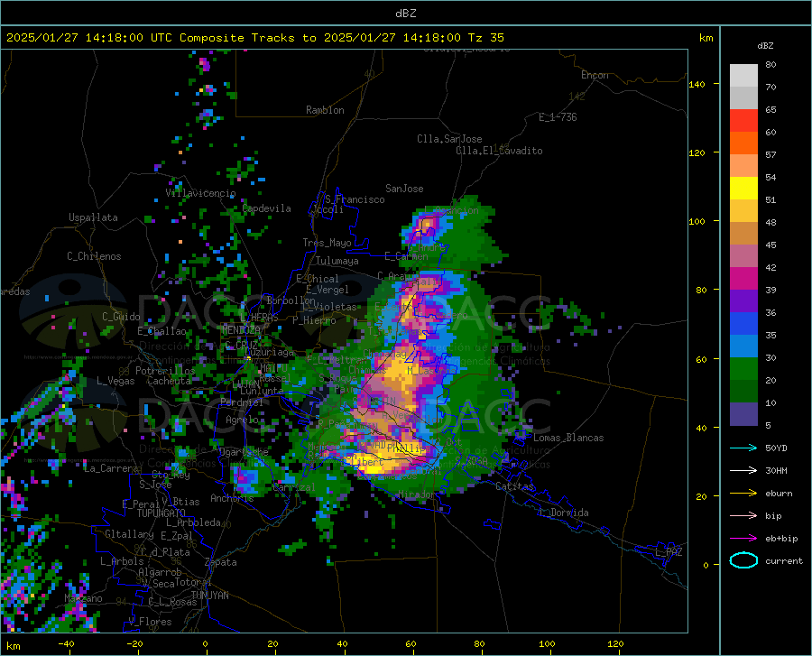Click the brown 48 dBZ color swatch
The image size is (812, 656).
[x=743, y=234]
